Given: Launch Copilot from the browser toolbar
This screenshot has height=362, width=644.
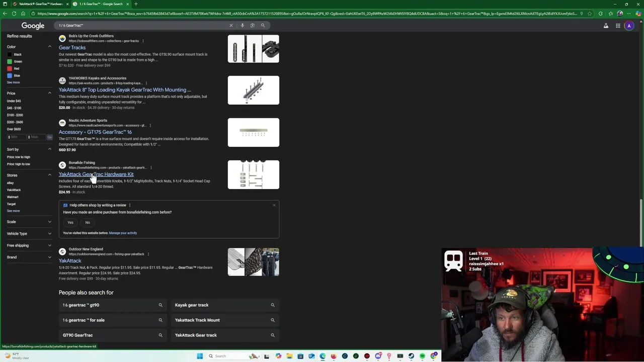Looking at the screenshot, I should [638, 14].
